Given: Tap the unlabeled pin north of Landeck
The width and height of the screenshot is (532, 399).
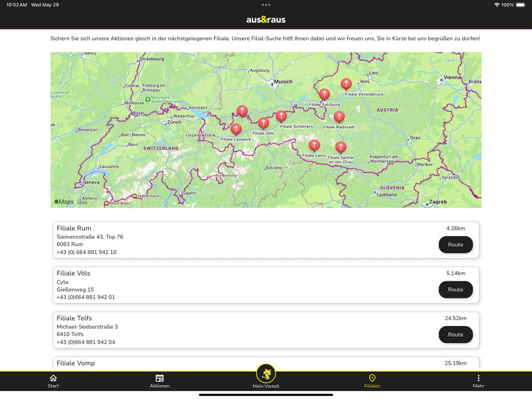Looking at the screenshot, I should tap(242, 111).
